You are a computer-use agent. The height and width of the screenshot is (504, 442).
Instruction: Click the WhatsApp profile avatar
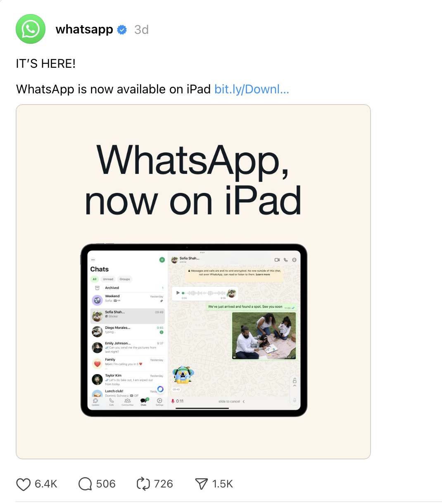[31, 29]
